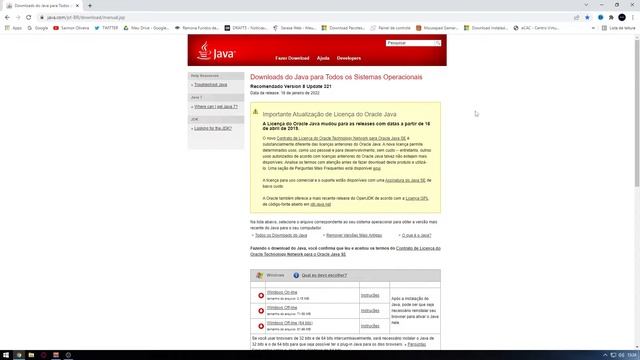Click the red download icon for Windows Off-line
The height and width of the screenshot is (360, 640).
pos(261,311)
